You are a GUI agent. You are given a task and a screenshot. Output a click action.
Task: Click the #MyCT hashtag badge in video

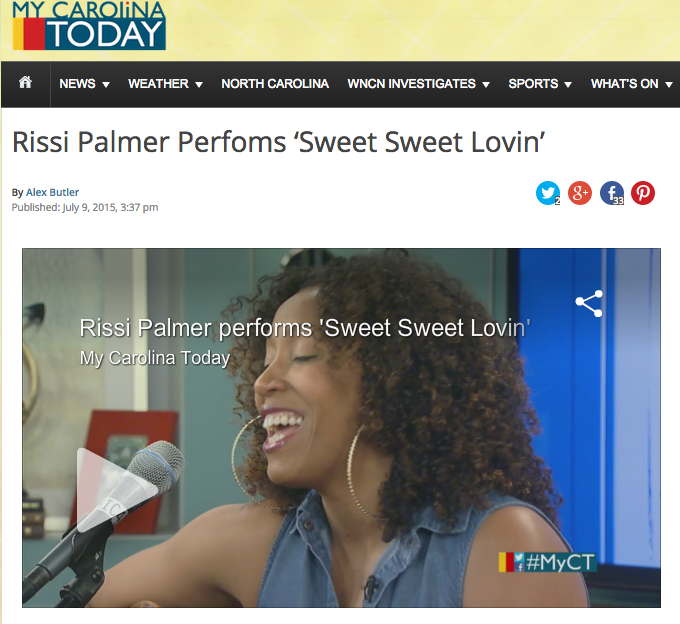548,562
